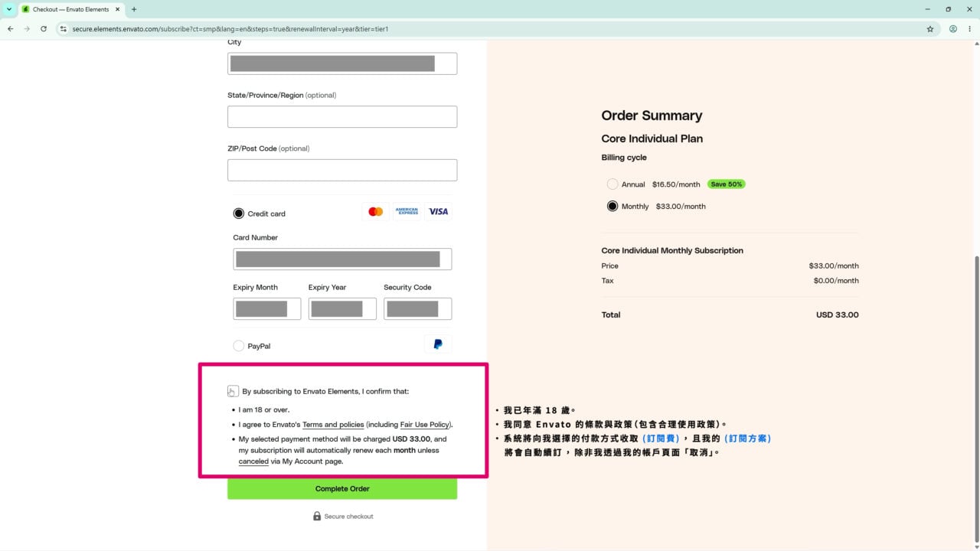Viewport: 980px width, 551px height.
Task: Click the Visa card icon
Action: pyautogui.click(x=438, y=211)
